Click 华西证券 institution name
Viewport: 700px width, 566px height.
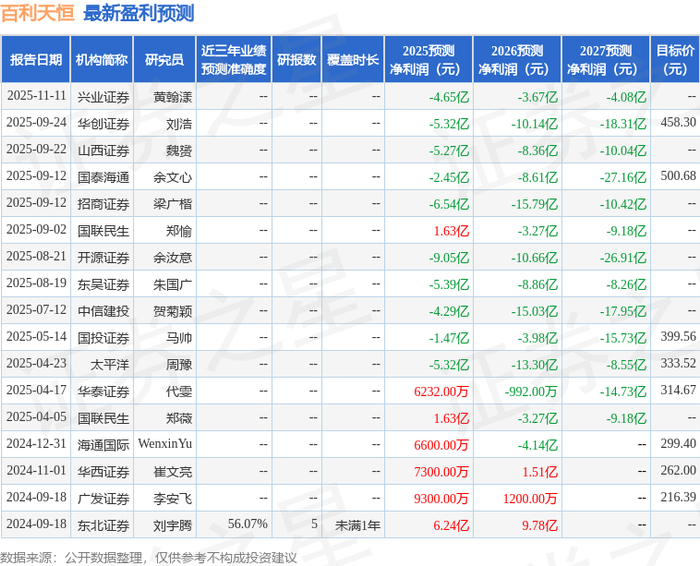[103, 472]
